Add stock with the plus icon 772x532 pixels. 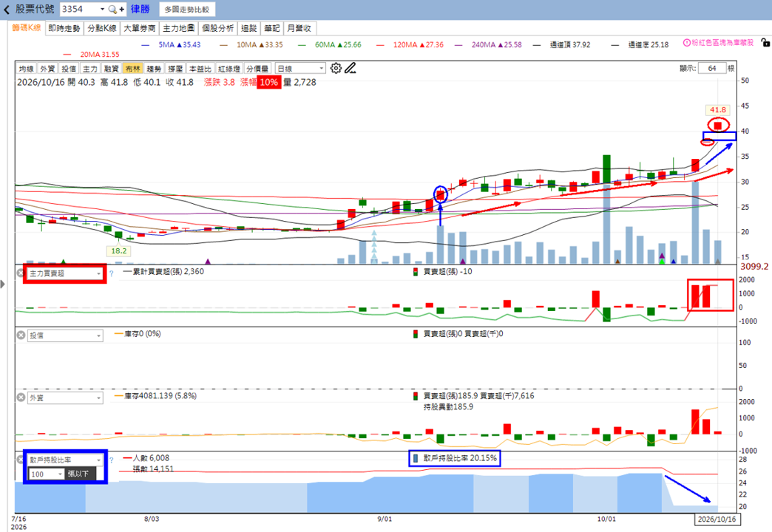121,10
